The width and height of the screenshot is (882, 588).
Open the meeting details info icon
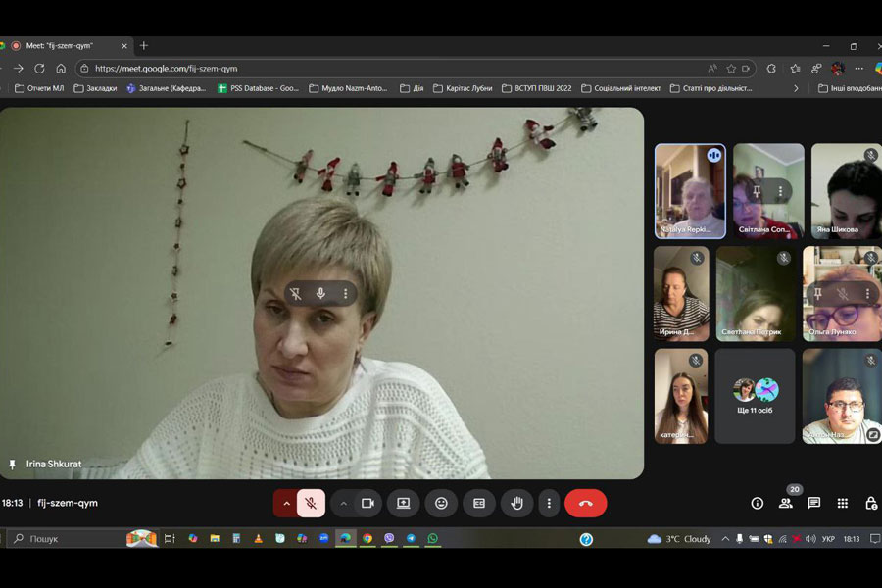click(x=757, y=503)
